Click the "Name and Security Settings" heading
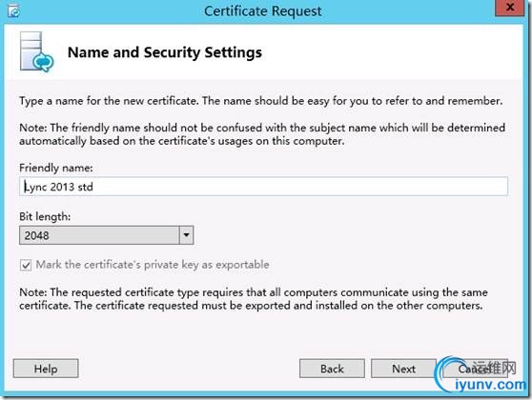 pos(165,52)
